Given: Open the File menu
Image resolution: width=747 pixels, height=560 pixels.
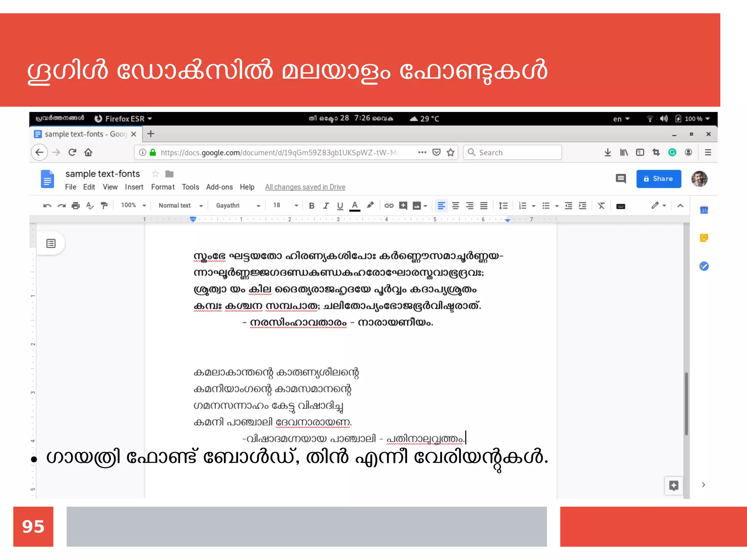Looking at the screenshot, I should pos(71,187).
